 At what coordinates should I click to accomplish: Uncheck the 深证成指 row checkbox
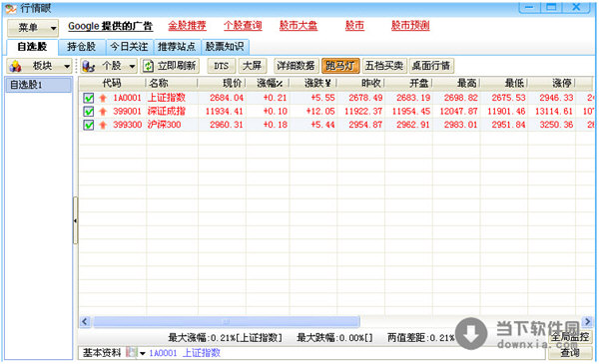pos(89,112)
